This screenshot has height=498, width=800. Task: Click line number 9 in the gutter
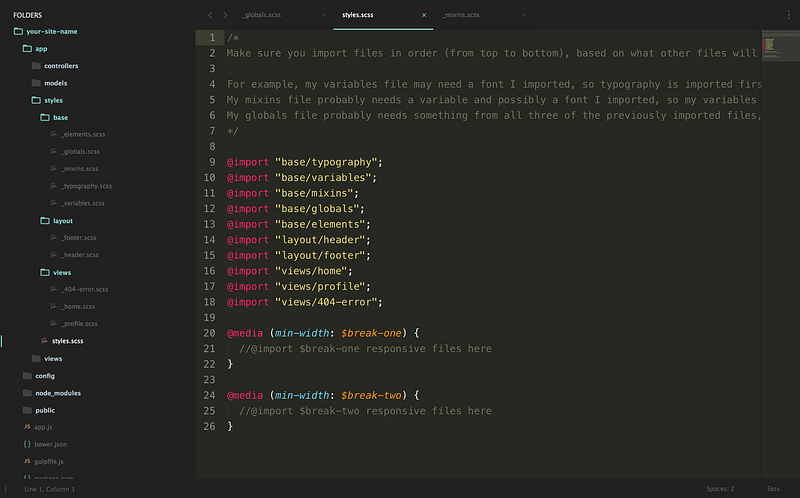(x=212, y=162)
